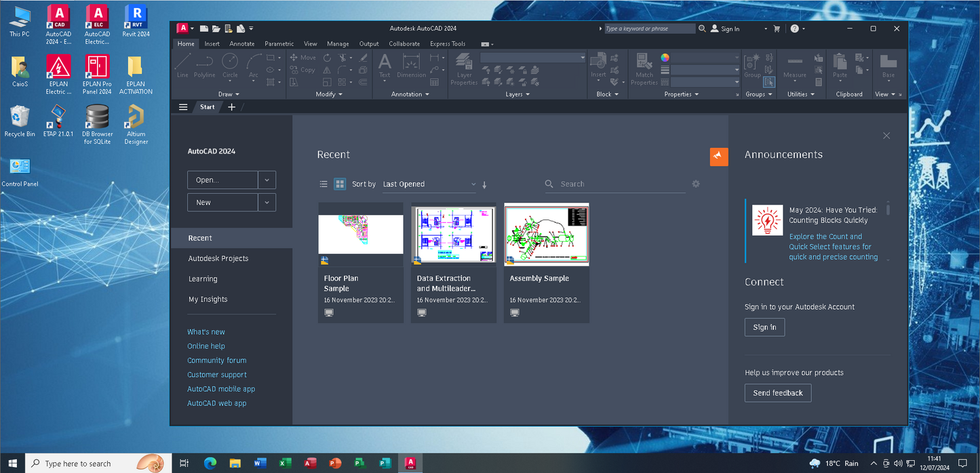This screenshot has width=980, height=473.
Task: Select the Polyline tool
Action: [x=205, y=66]
